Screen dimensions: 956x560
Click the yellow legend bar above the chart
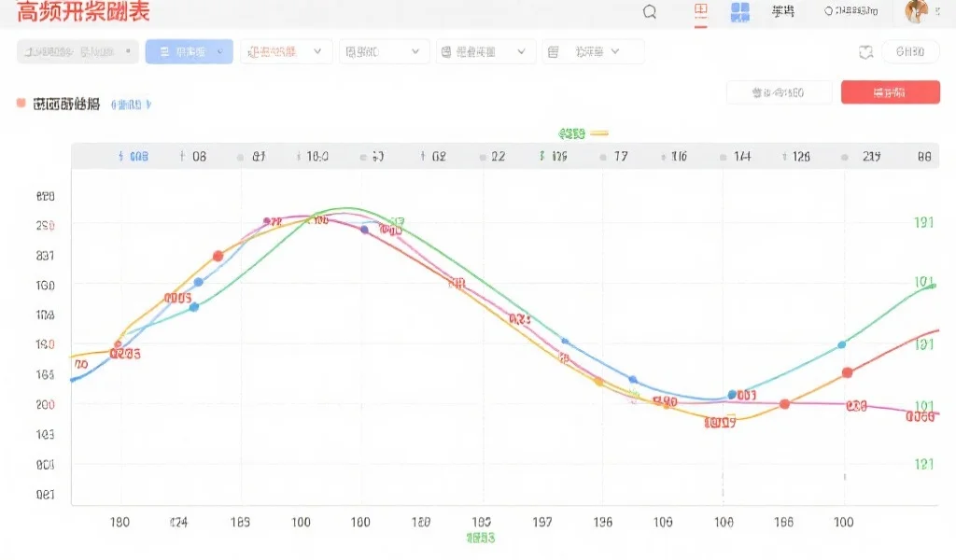click(599, 133)
